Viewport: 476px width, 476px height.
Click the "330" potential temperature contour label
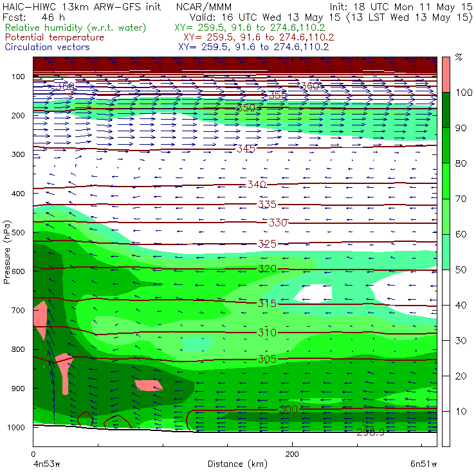278,223
